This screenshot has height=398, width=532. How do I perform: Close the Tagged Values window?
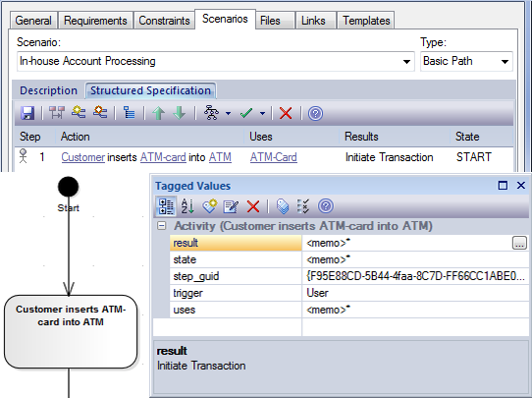pos(521,186)
